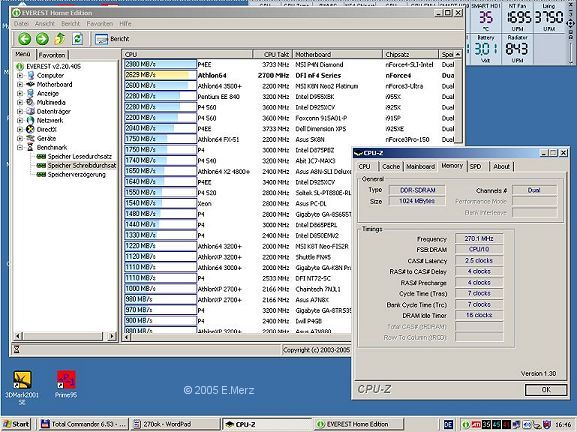
Task: Click right arrow of tree horizontal scrollbar
Action: [x=112, y=336]
